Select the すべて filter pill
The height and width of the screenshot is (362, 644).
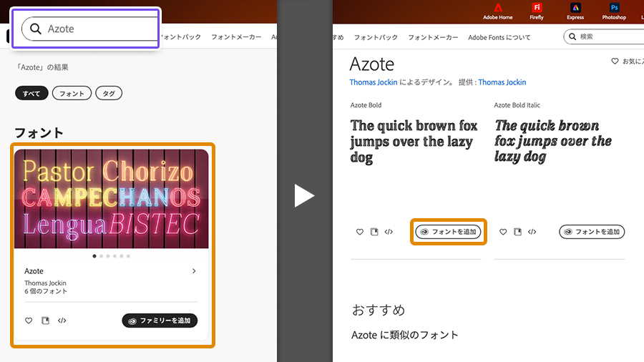click(31, 93)
